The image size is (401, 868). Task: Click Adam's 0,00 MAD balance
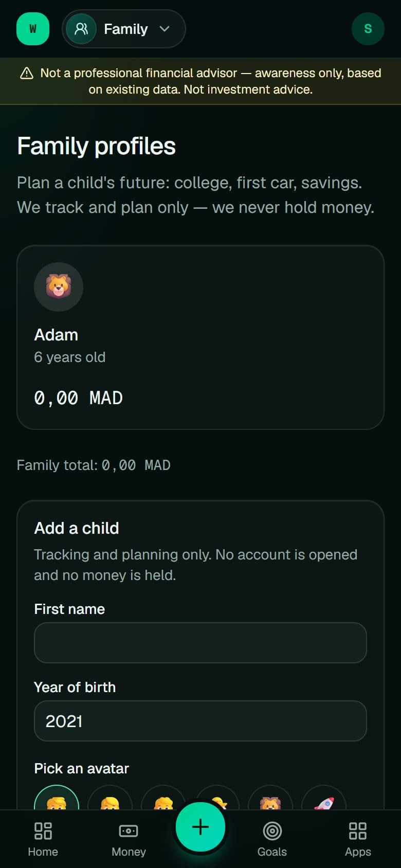pos(78,398)
